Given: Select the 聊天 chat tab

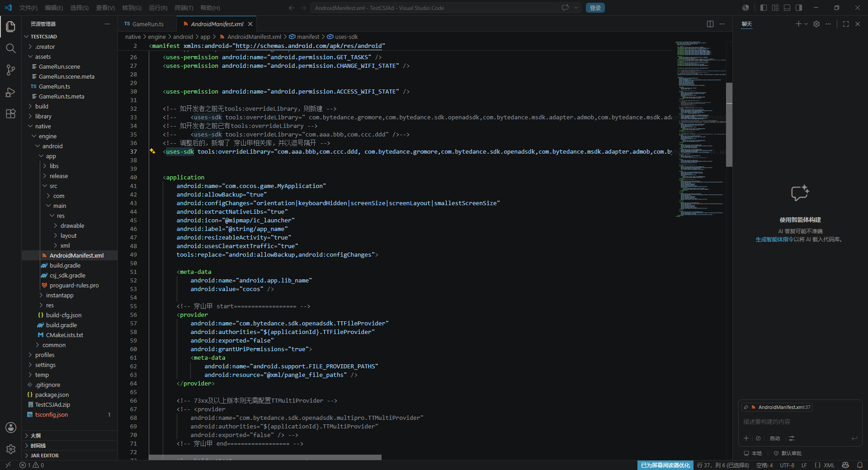Looking at the screenshot, I should click(x=747, y=24).
